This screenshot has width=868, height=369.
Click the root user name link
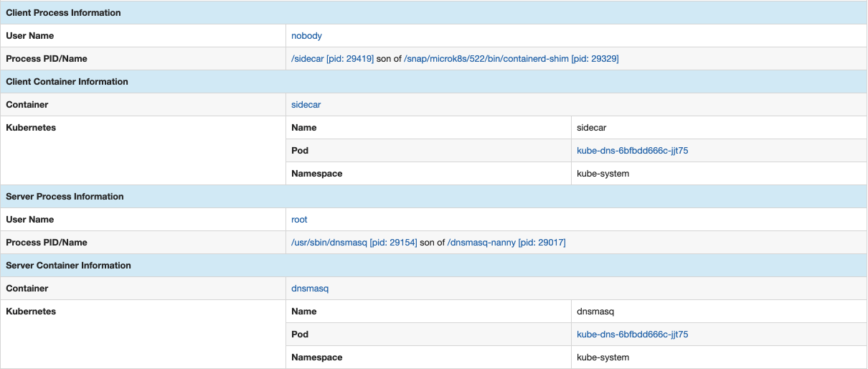(299, 219)
